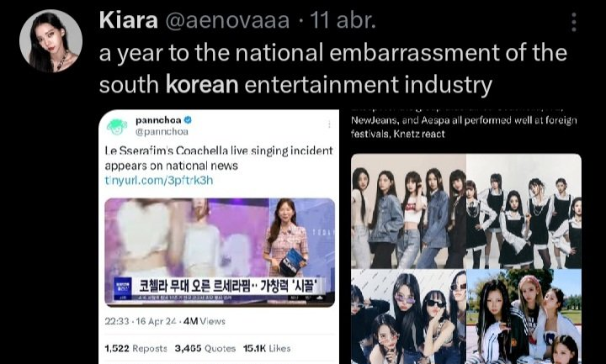
Task: Open Kiara's profile picture
Action: point(51,41)
